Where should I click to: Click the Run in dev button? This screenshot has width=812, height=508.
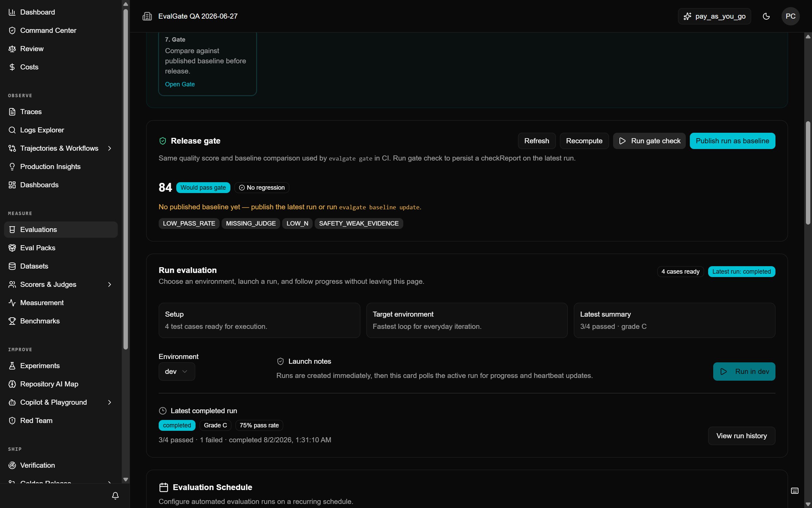(x=744, y=372)
